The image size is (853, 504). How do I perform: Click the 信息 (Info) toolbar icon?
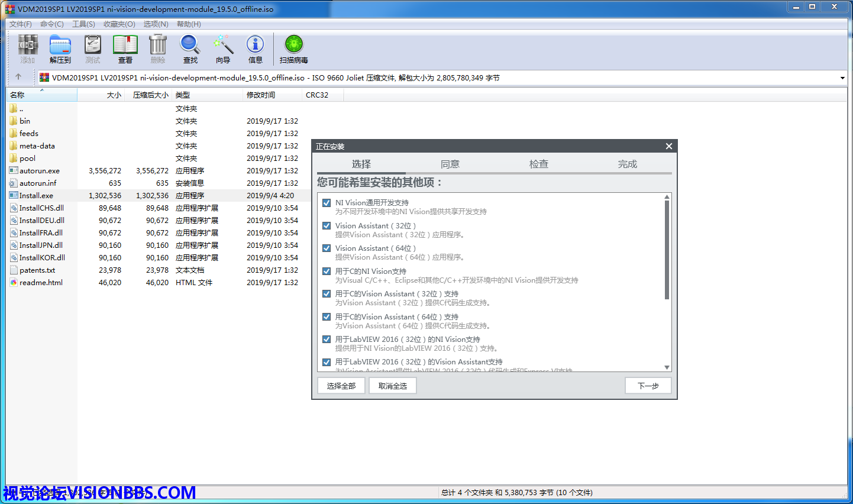click(x=255, y=46)
